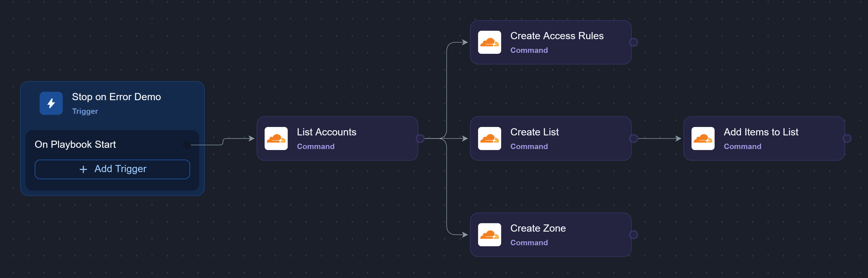Click the Create Access Rules Cloudflare icon
This screenshot has height=278, width=868.
tap(489, 42)
